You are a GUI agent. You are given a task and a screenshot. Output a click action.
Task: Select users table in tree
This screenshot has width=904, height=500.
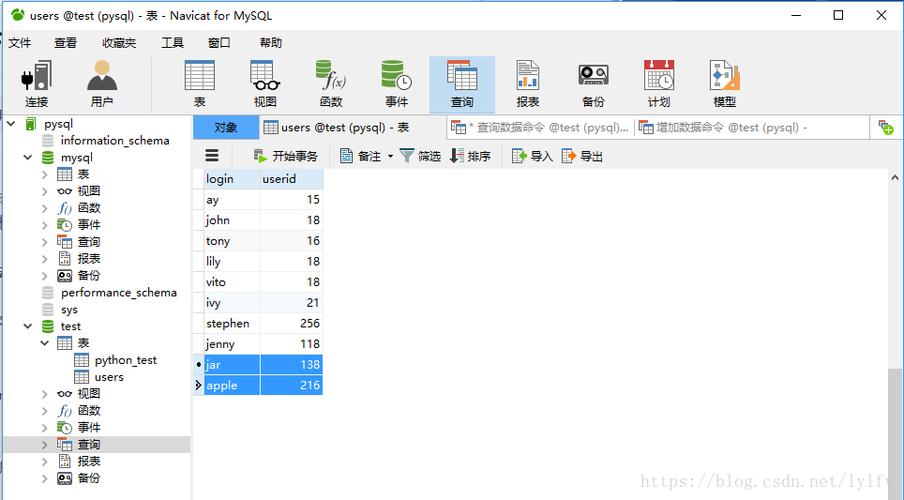pos(109,377)
